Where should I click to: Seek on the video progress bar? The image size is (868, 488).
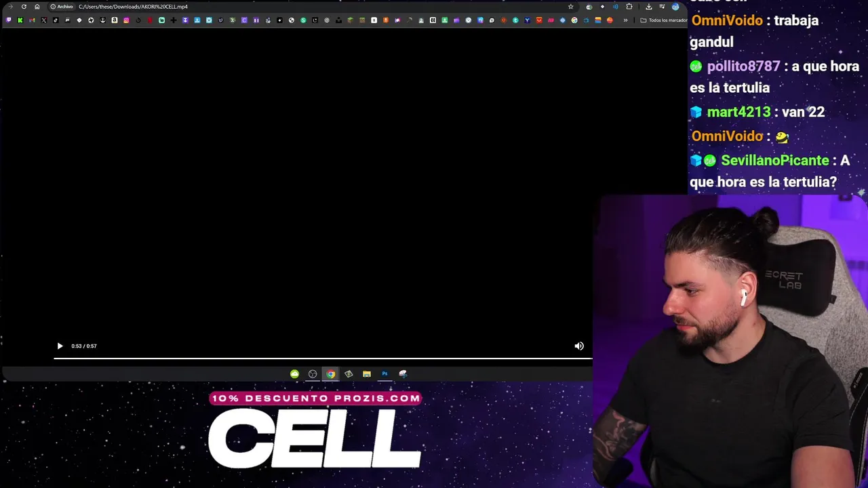click(x=323, y=359)
